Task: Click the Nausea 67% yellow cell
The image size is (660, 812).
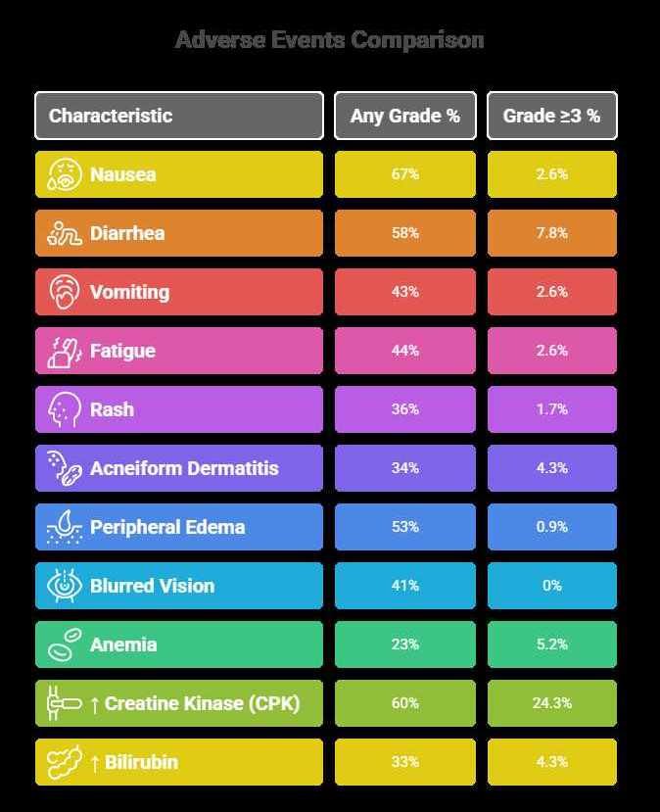Action: 405,174
